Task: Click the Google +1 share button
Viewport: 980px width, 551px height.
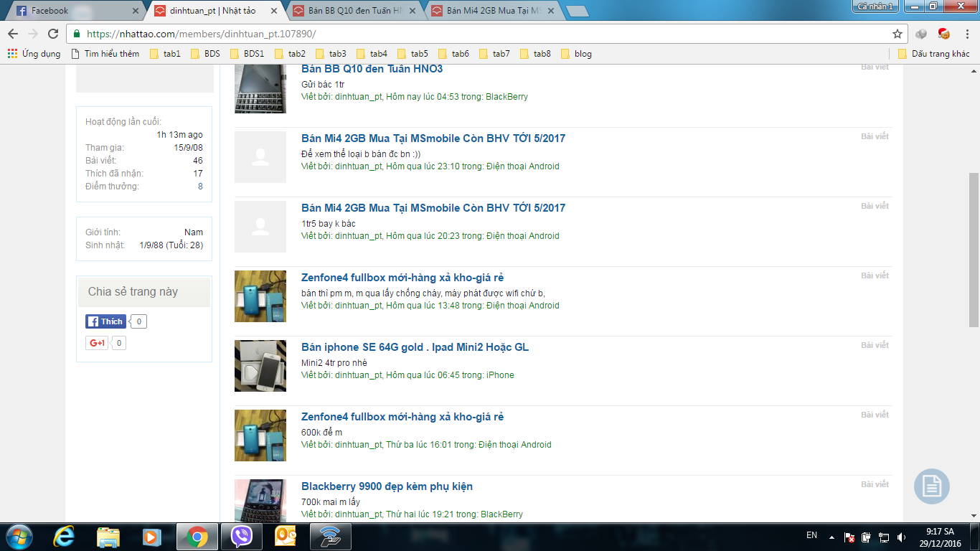Action: point(97,343)
